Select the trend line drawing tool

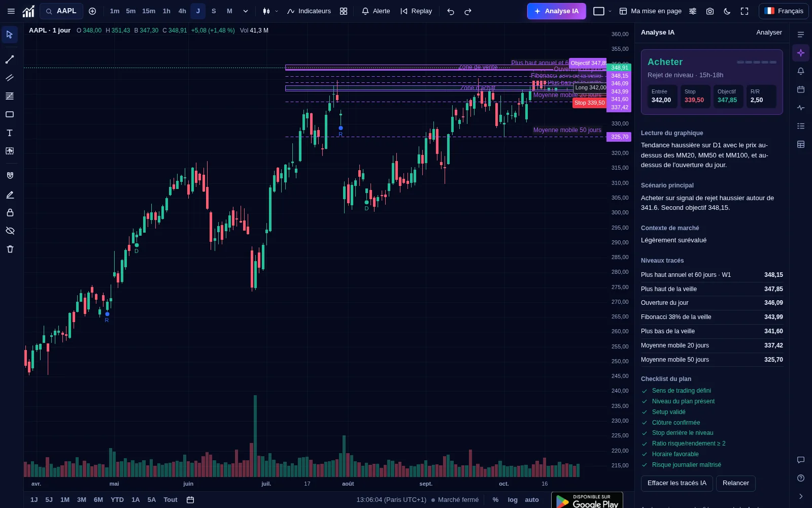(10, 59)
